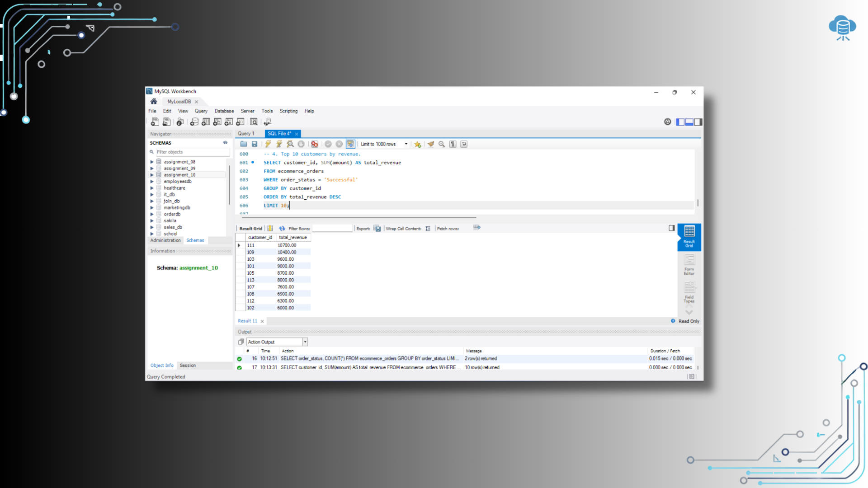Viewport: 868px width, 488px height.
Task: Execute the query with lightning bolt
Action: [268, 144]
